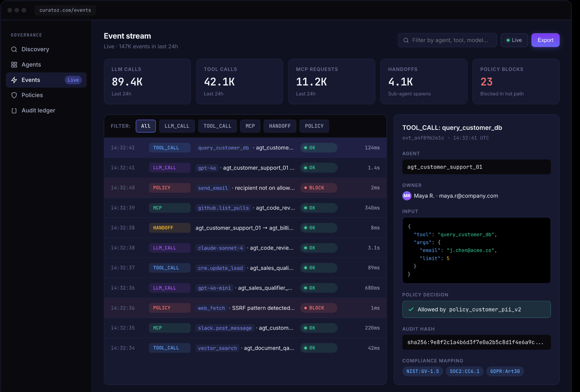This screenshot has width=580, height=392.
Task: Click the send_email tool tag
Action: [213, 188]
